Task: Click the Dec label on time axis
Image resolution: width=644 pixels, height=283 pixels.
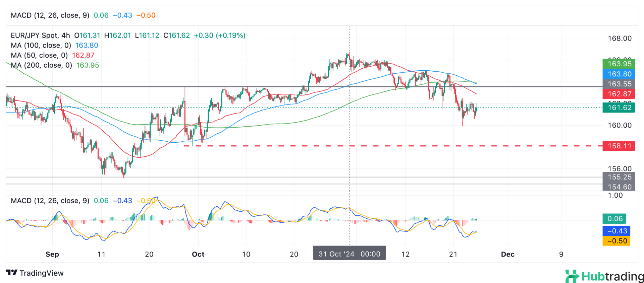Action: point(507,254)
